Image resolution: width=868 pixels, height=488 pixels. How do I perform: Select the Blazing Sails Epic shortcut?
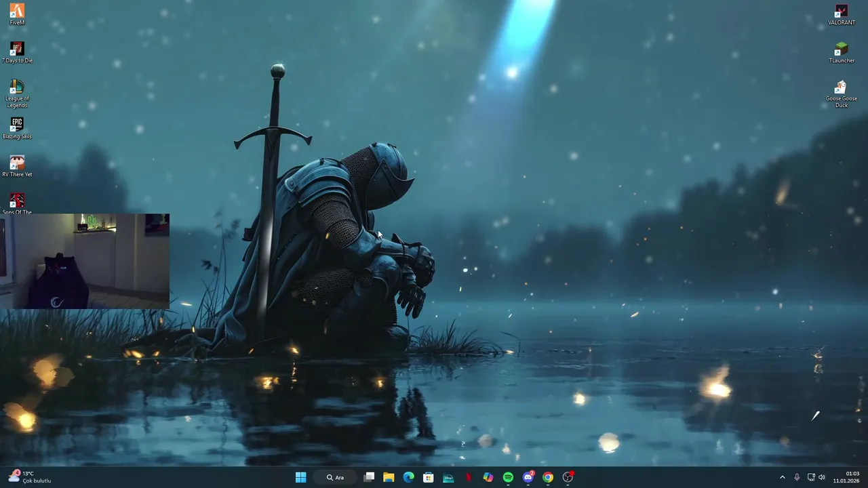tap(17, 128)
